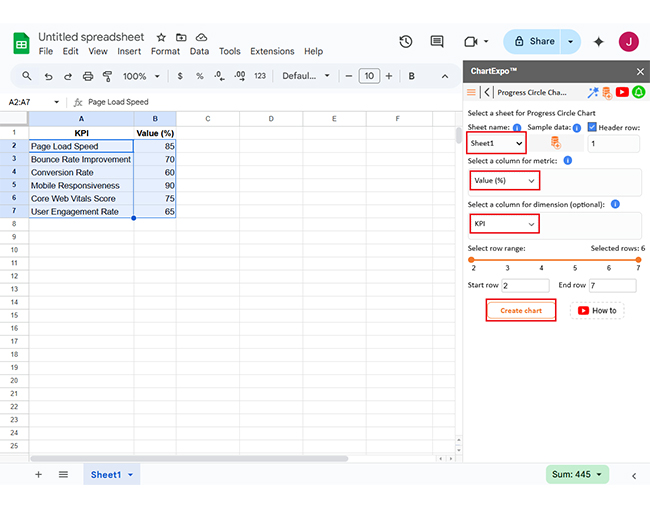Click the How to button
The height and width of the screenshot is (508, 650).
597,311
